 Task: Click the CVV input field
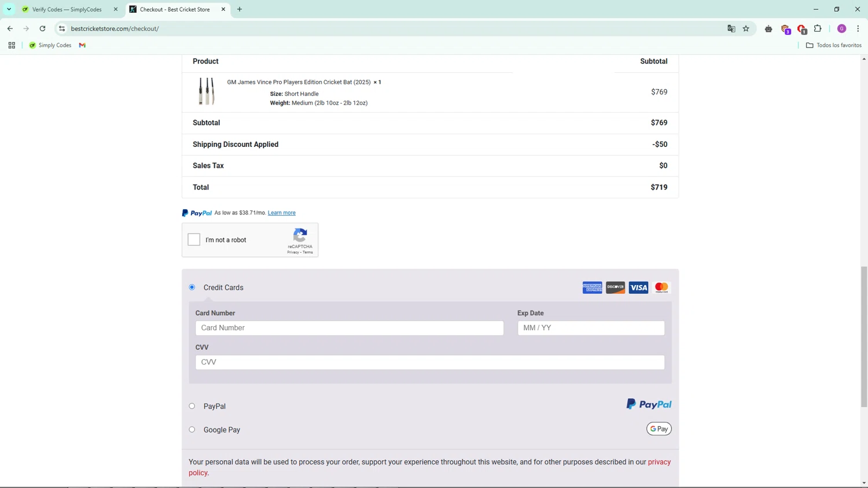tap(430, 362)
